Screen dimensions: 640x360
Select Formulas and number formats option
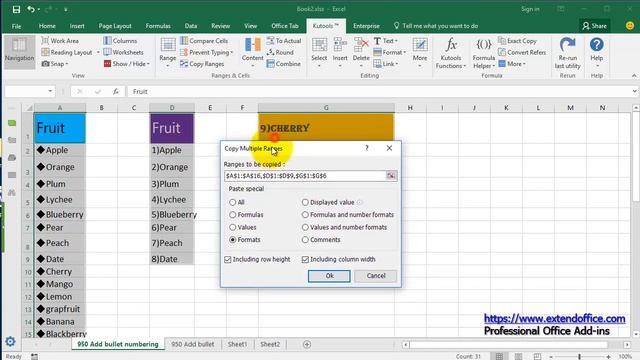click(305, 215)
